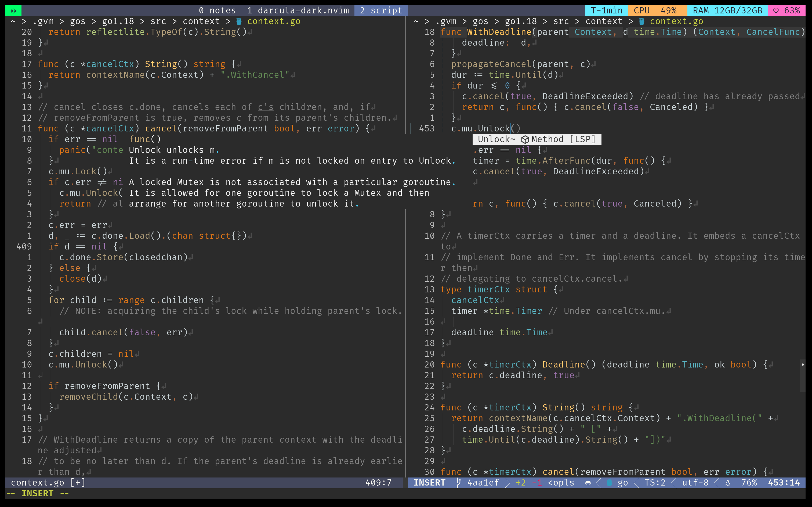Click the right pane scrollbar thumb
Viewport: 812px width, 507px height.
[803, 376]
